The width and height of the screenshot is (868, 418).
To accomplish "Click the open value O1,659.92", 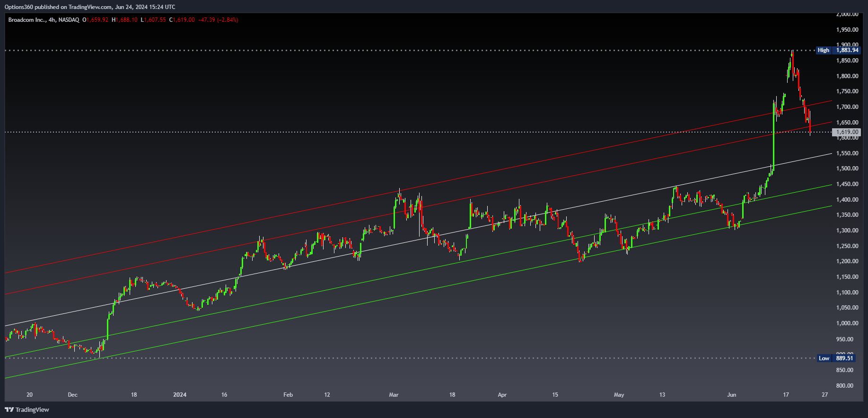I will coord(96,20).
